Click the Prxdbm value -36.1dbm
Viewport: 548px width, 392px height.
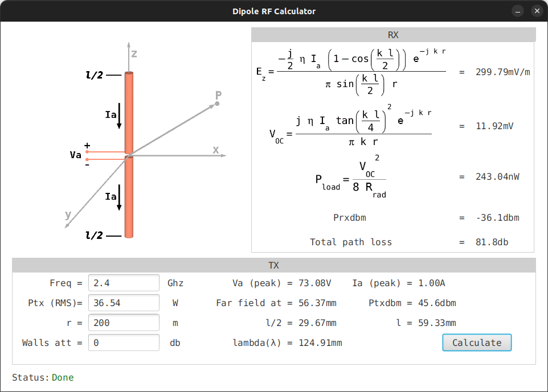497,218
